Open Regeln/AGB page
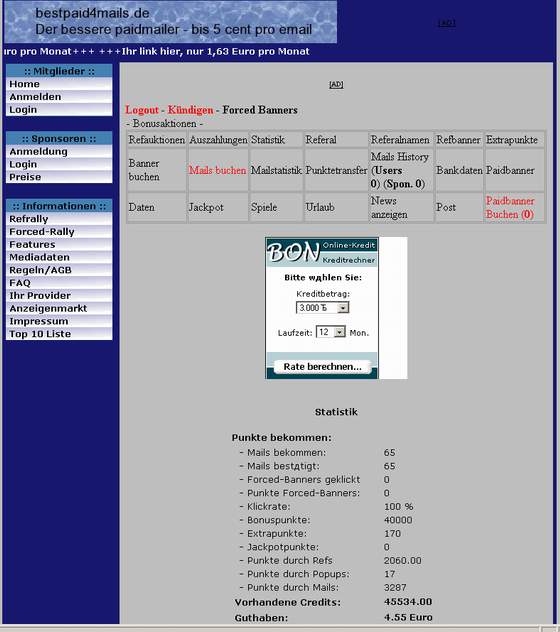Image resolution: width=560 pixels, height=632 pixels. pyautogui.click(x=59, y=270)
